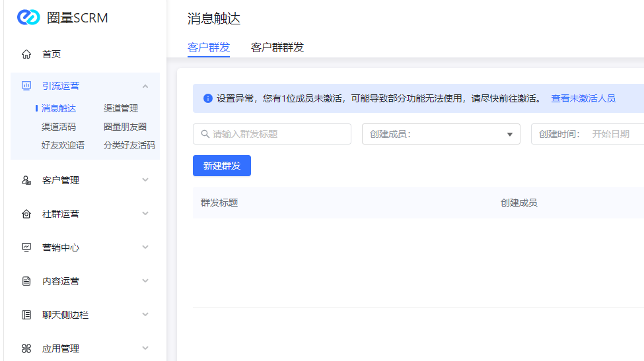Focus the 请输入群发标题 search field

279,134
